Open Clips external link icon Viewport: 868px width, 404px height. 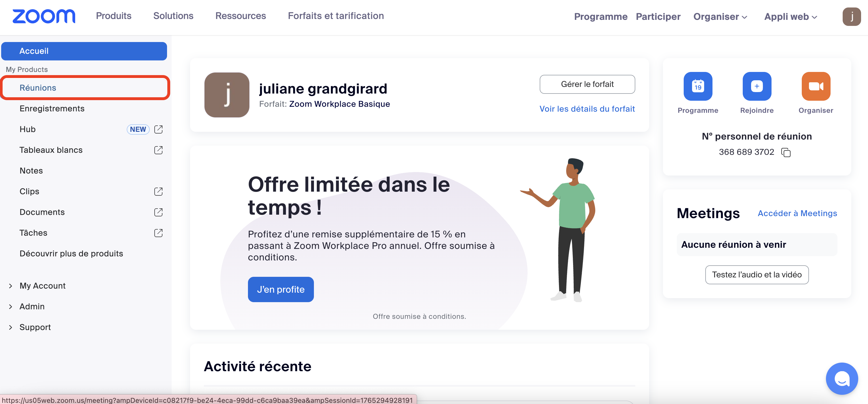[158, 191]
